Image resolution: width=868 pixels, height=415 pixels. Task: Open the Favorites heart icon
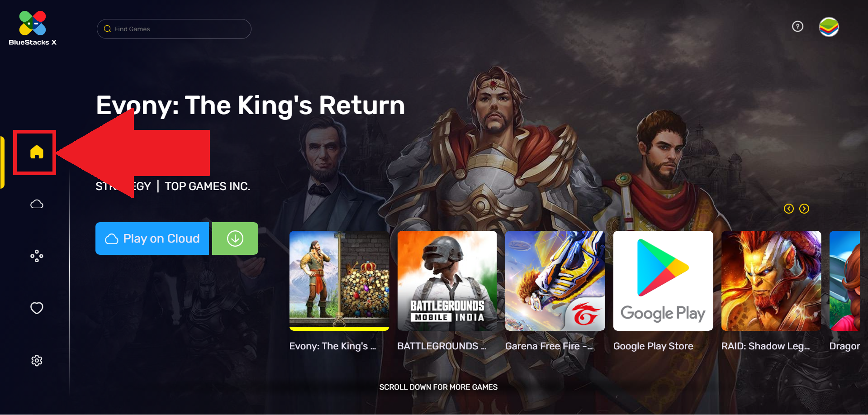point(37,308)
